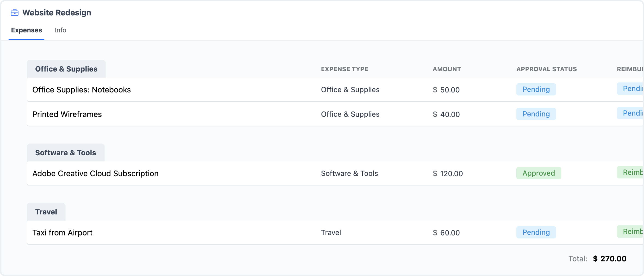Click the EXPENSE TYPE column header
This screenshot has height=276, width=644.
click(345, 69)
